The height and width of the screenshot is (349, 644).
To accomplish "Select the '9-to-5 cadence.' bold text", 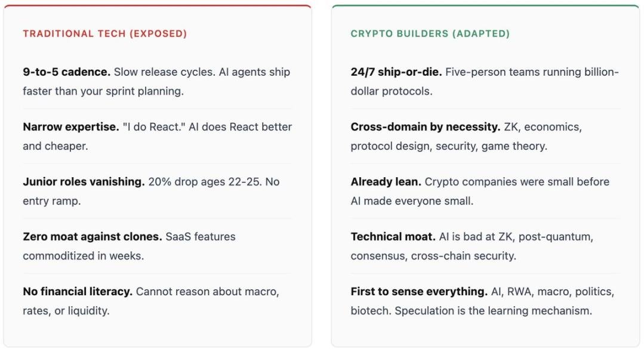I will [x=66, y=72].
